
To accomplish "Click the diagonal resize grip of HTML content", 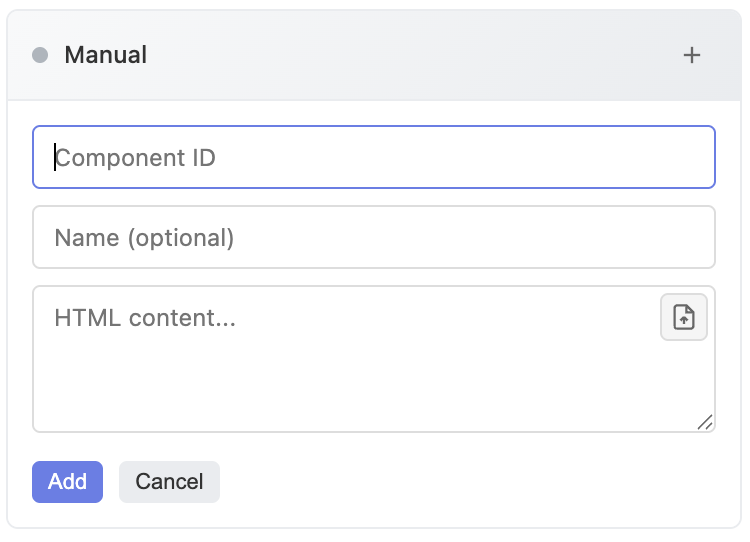I will pyautogui.click(x=705, y=422).
